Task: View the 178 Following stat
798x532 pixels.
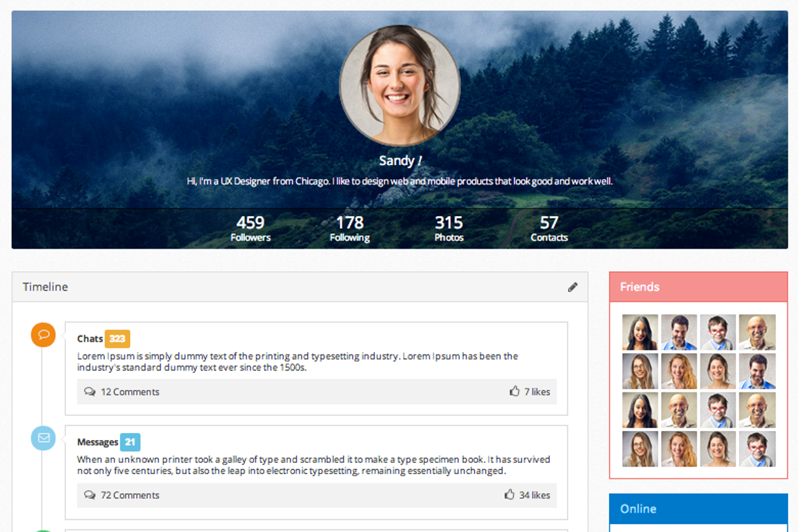Action: (350, 228)
